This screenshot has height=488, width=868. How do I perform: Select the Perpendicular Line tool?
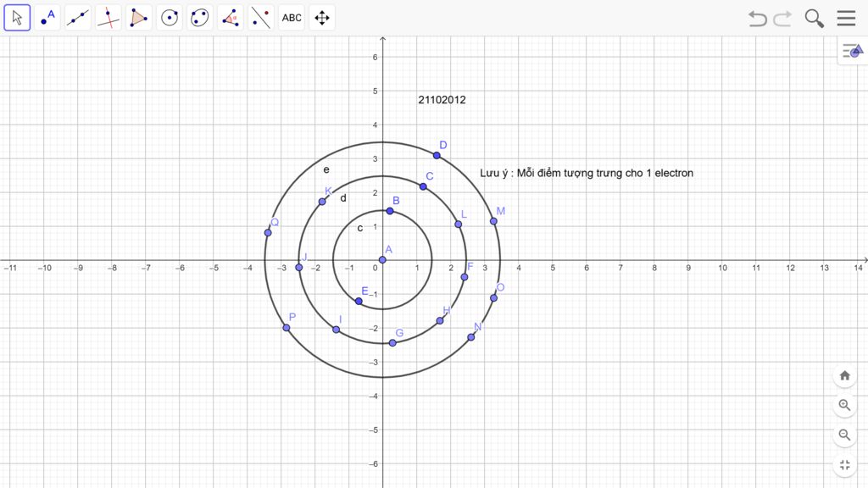108,17
